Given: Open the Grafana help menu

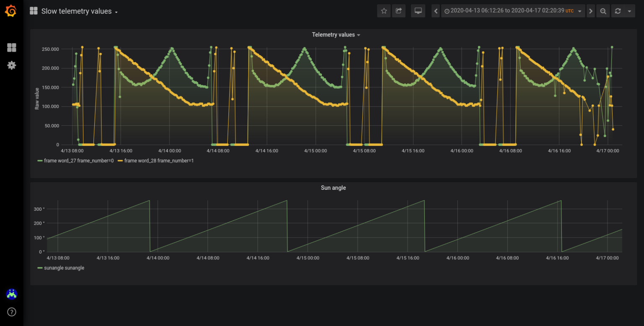Looking at the screenshot, I should click(11, 312).
